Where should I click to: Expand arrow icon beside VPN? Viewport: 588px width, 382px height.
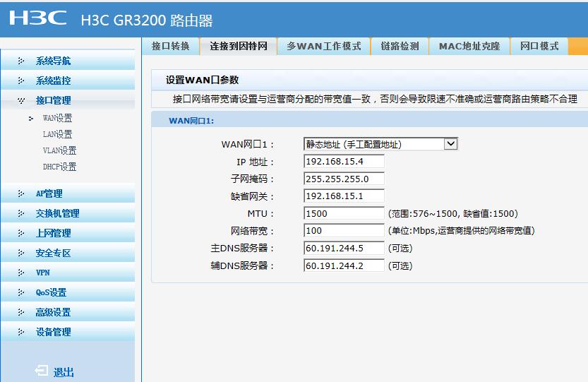tap(21, 273)
